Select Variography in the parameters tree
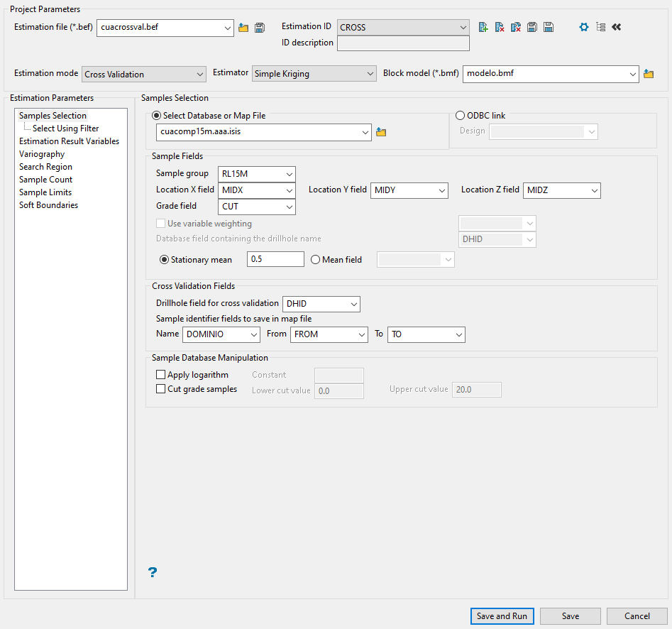The width and height of the screenshot is (672, 629). point(42,154)
